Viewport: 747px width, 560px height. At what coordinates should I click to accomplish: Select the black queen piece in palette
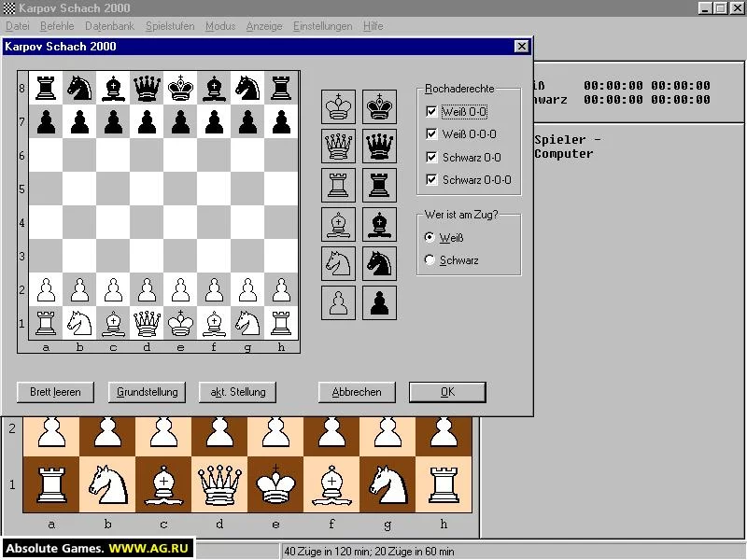coord(379,146)
